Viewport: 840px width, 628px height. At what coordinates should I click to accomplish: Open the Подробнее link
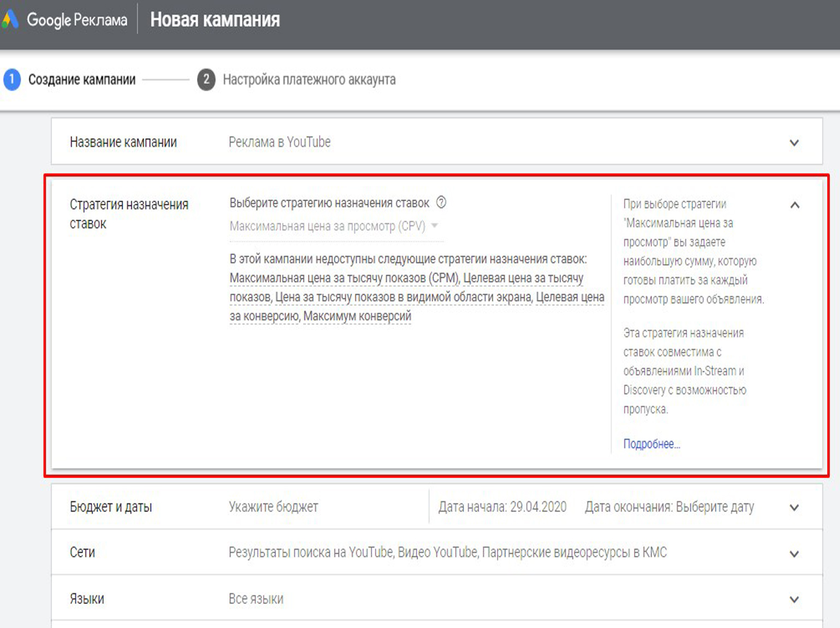click(651, 444)
